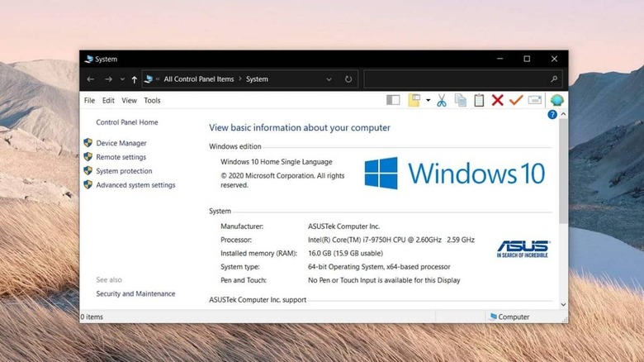This screenshot has width=644, height=362.
Task: Click the scrollbar down arrow
Action: [x=563, y=305]
